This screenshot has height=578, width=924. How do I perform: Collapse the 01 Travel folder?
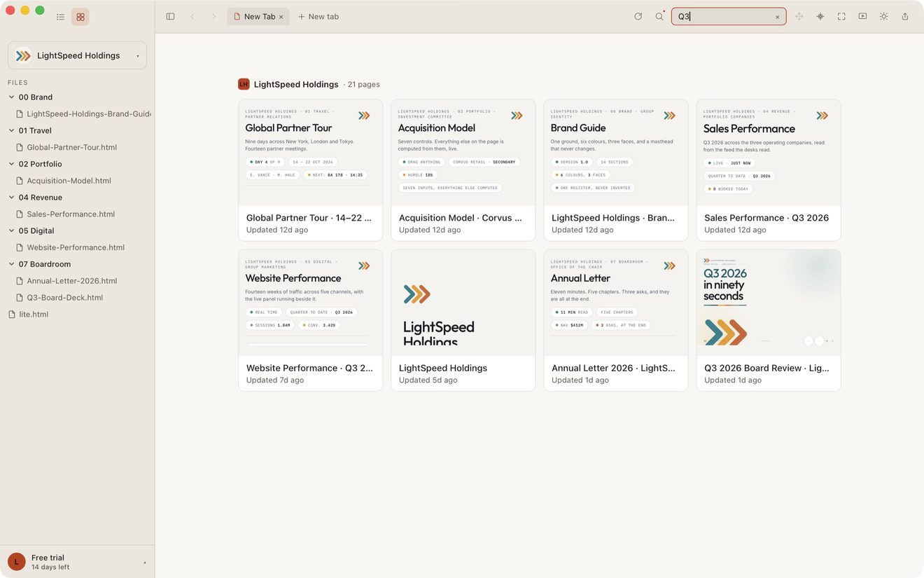coord(11,130)
